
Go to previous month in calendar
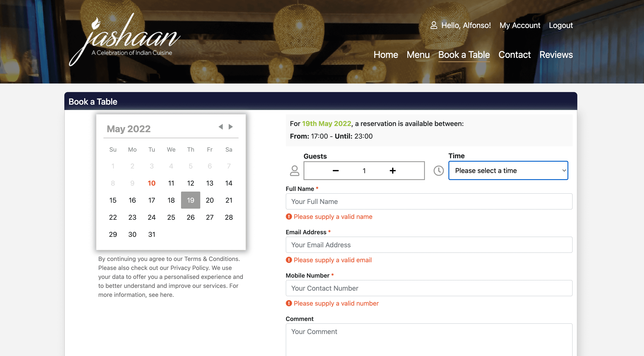221,127
